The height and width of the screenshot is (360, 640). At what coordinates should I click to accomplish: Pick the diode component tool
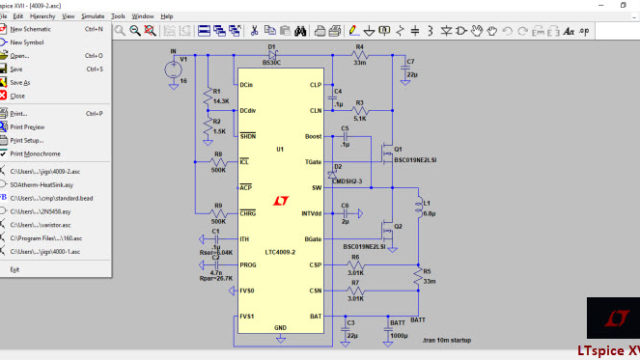pos(446,31)
